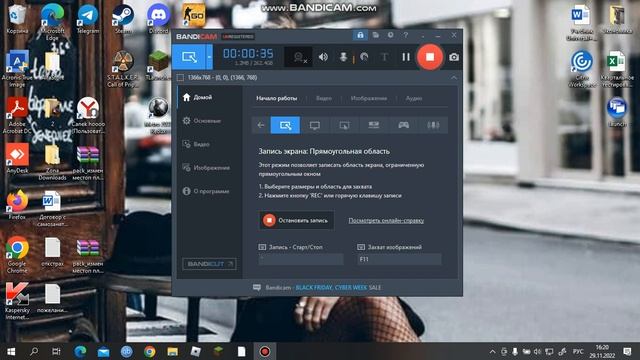Viewport: 640px width, 360px height.
Task: Click the BANDICUT button
Action: pos(209,264)
